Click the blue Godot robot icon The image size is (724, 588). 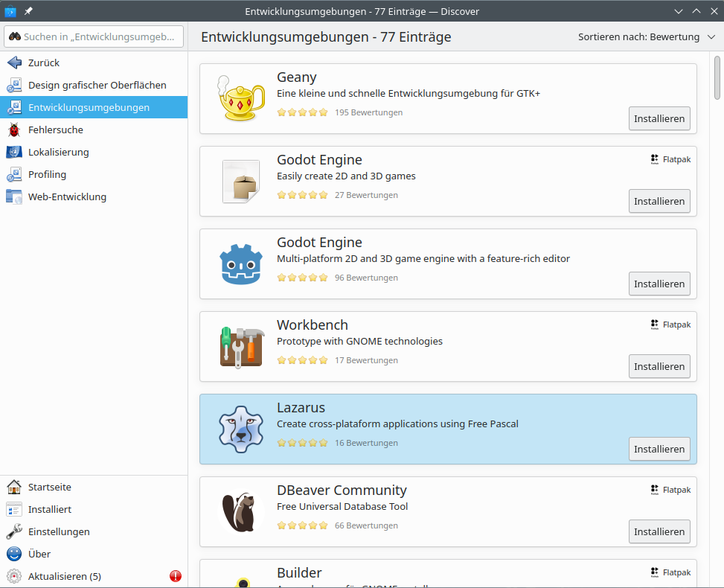click(x=241, y=263)
